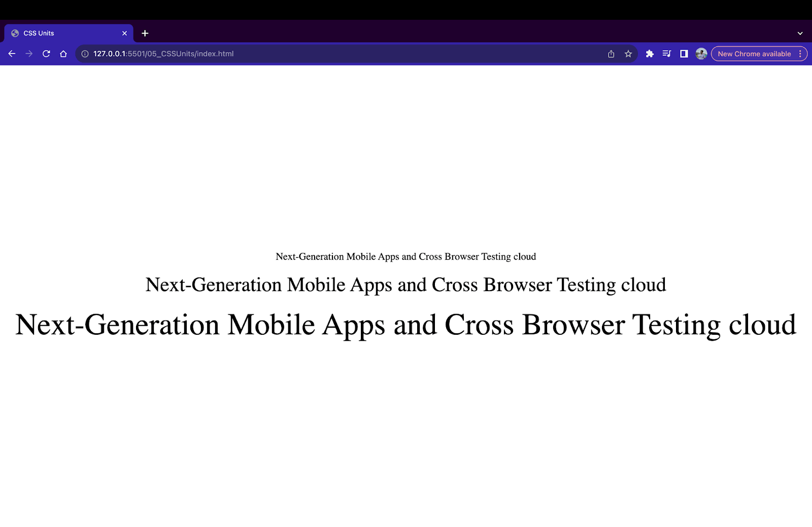Toggle the browser side panel
Viewport: 812px width, 527px height.
[684, 54]
